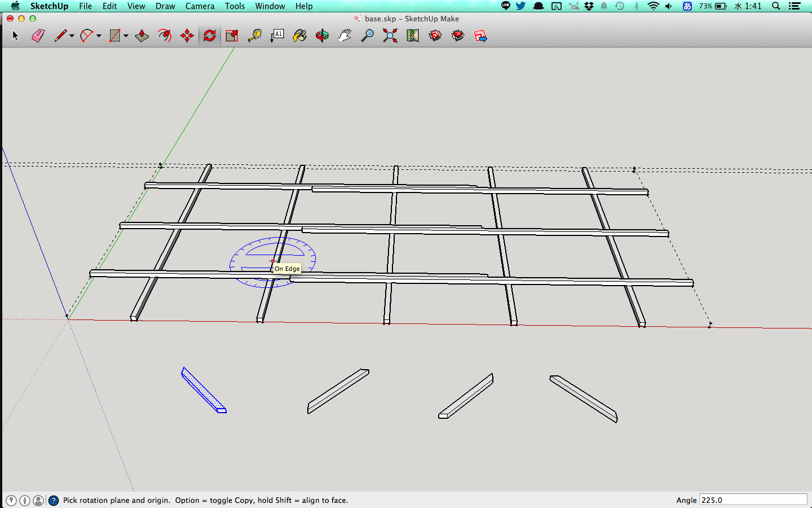
Task: Select the Eraser tool
Action: (x=38, y=36)
